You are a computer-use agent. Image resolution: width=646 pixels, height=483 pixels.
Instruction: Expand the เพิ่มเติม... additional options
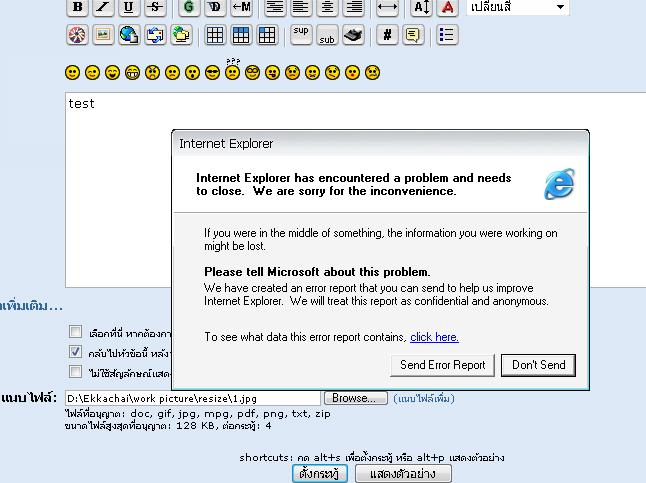[x=31, y=306]
